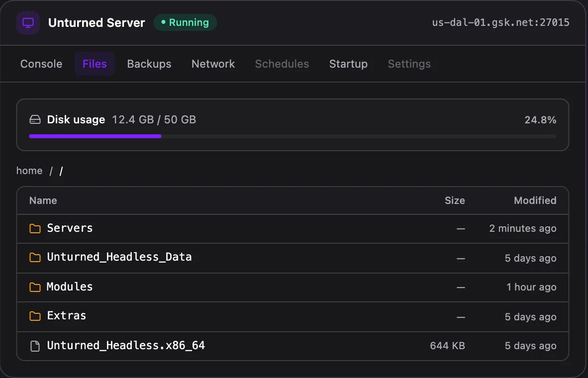The height and width of the screenshot is (378, 588).
Task: Open the Unturned_Headless_Data folder name
Action: tap(119, 257)
